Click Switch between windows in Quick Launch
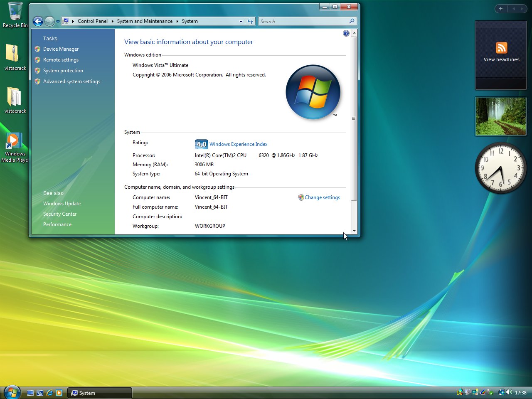532x399 pixels. [40, 393]
